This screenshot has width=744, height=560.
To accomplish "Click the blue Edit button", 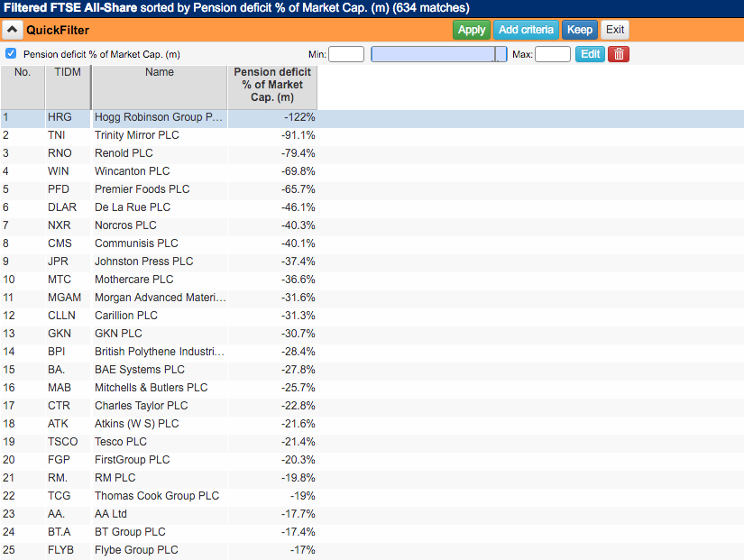I will (590, 54).
